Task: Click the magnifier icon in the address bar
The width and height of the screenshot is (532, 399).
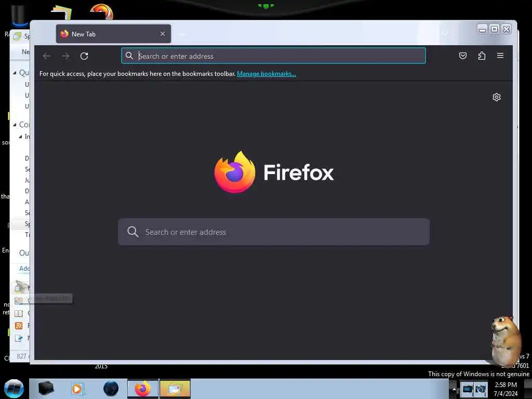Action: [x=129, y=56]
